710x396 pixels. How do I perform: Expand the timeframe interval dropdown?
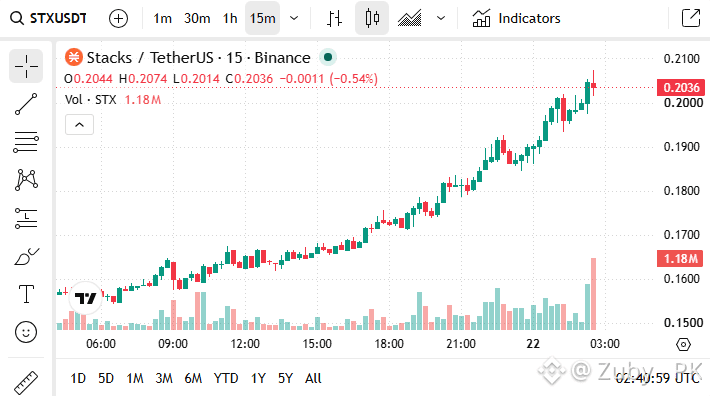click(x=294, y=19)
